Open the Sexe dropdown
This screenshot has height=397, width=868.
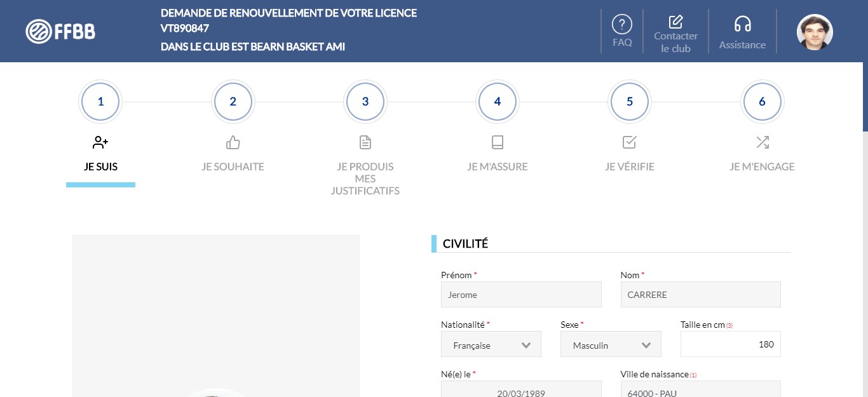(x=611, y=345)
